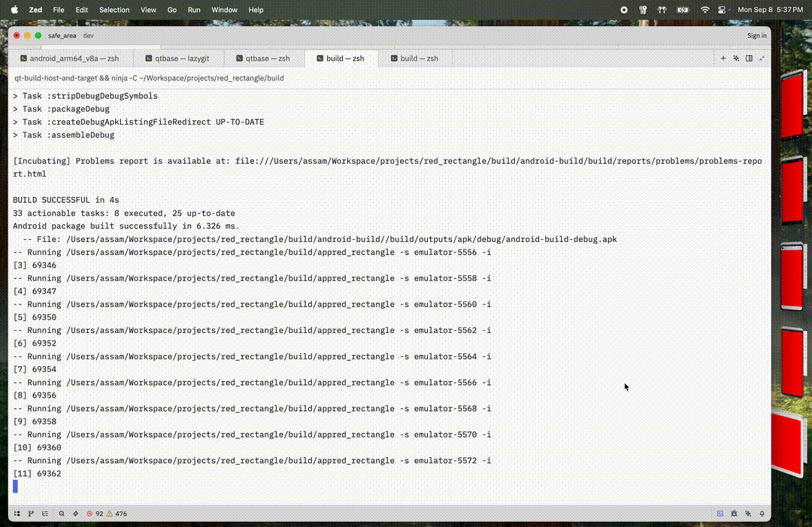This screenshot has width=812, height=527.
Task: Click the BUILD SUCCESSFUL in 4s line
Action: pos(65,200)
